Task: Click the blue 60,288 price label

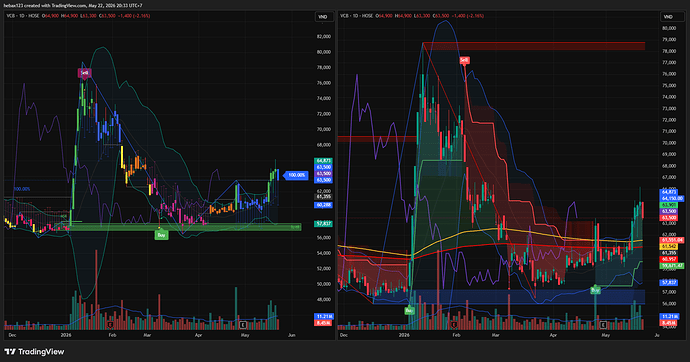Action: (323, 205)
